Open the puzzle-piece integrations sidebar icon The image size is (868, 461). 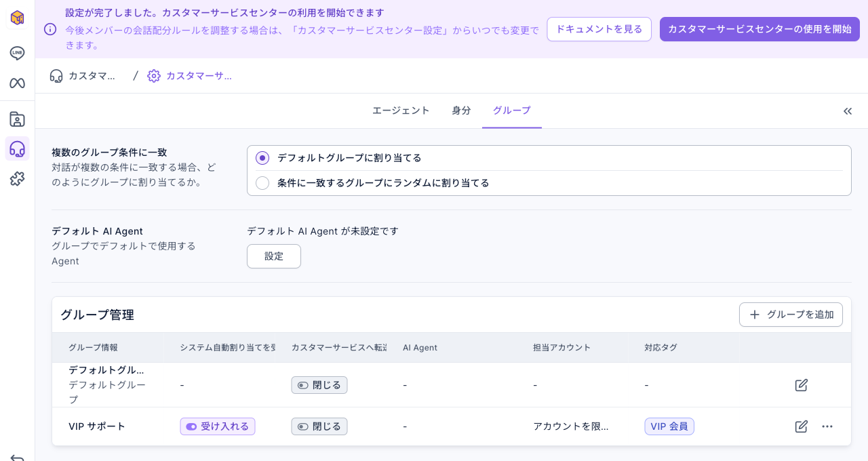pyautogui.click(x=17, y=179)
